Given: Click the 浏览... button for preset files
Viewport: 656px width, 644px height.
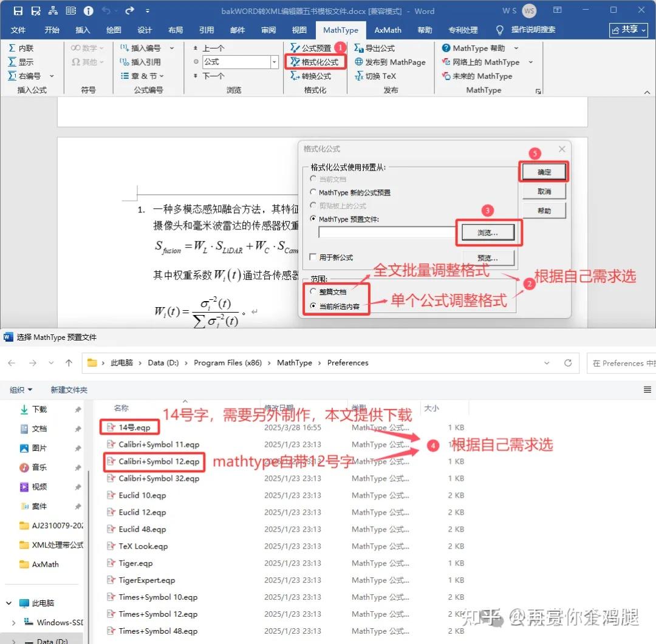Looking at the screenshot, I should [x=490, y=232].
